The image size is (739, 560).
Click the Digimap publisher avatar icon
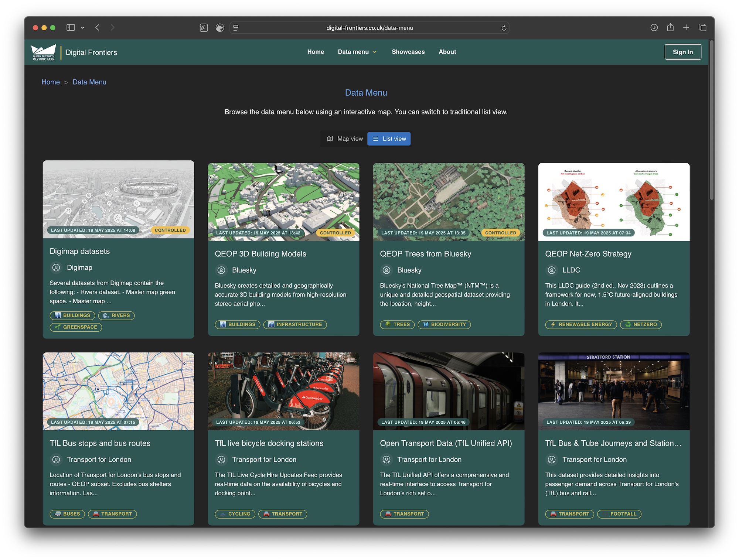56,267
